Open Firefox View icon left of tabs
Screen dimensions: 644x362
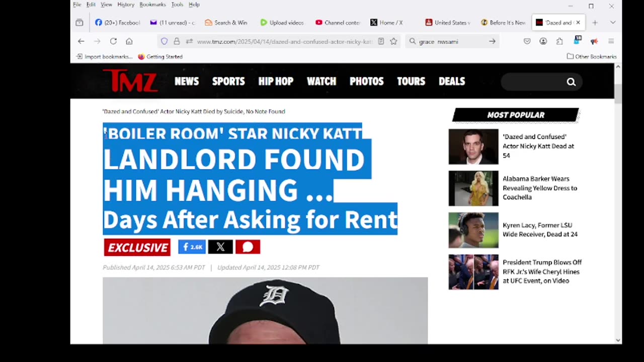pyautogui.click(x=79, y=23)
